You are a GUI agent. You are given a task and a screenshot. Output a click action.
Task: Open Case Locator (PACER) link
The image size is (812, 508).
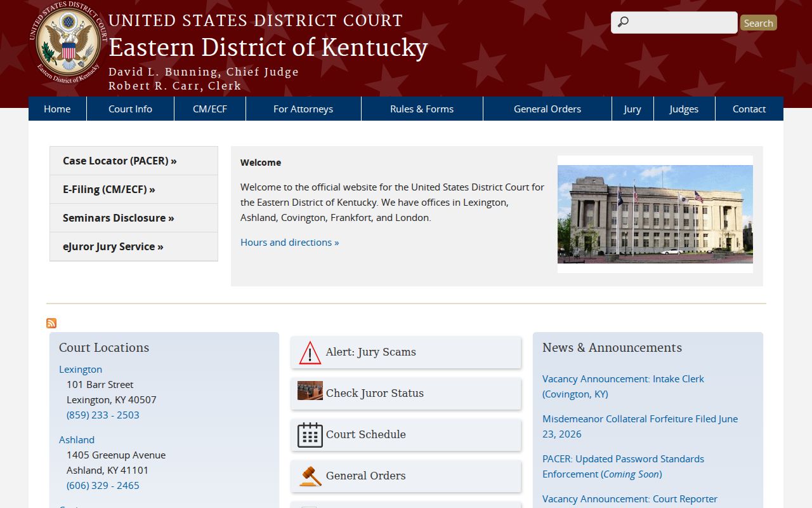click(x=134, y=161)
